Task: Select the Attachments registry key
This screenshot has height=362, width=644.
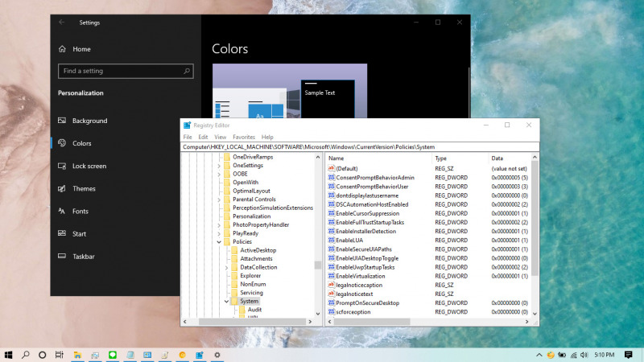Action: coord(256,258)
